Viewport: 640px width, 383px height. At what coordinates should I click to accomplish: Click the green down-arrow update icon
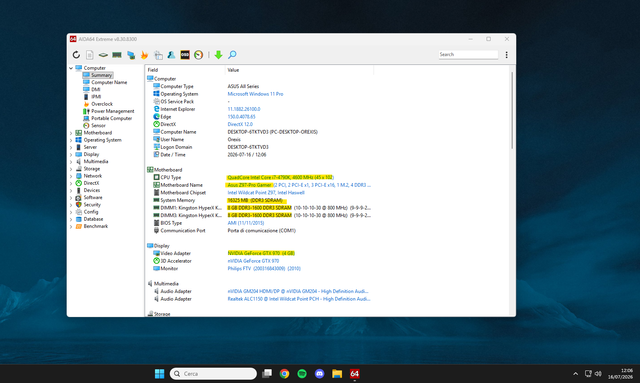218,55
